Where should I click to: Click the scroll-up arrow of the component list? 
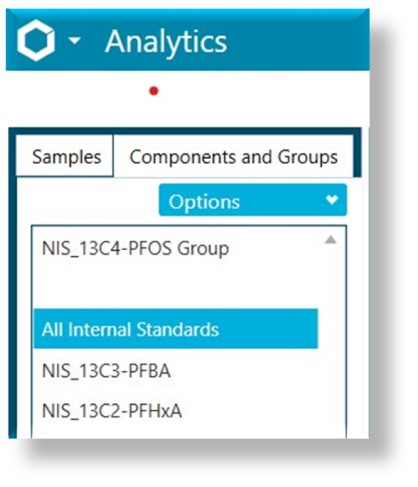[x=331, y=239]
